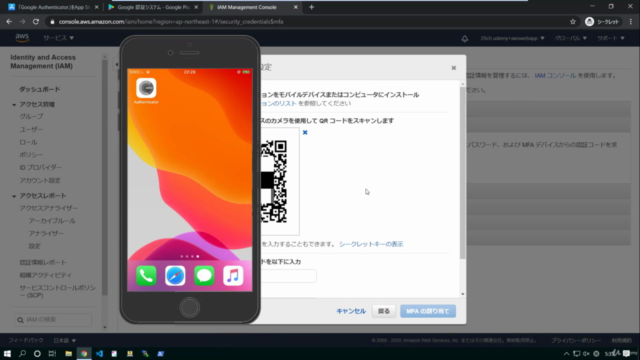
Task: Focus the MFA code input field
Action: pyautogui.click(x=288, y=276)
